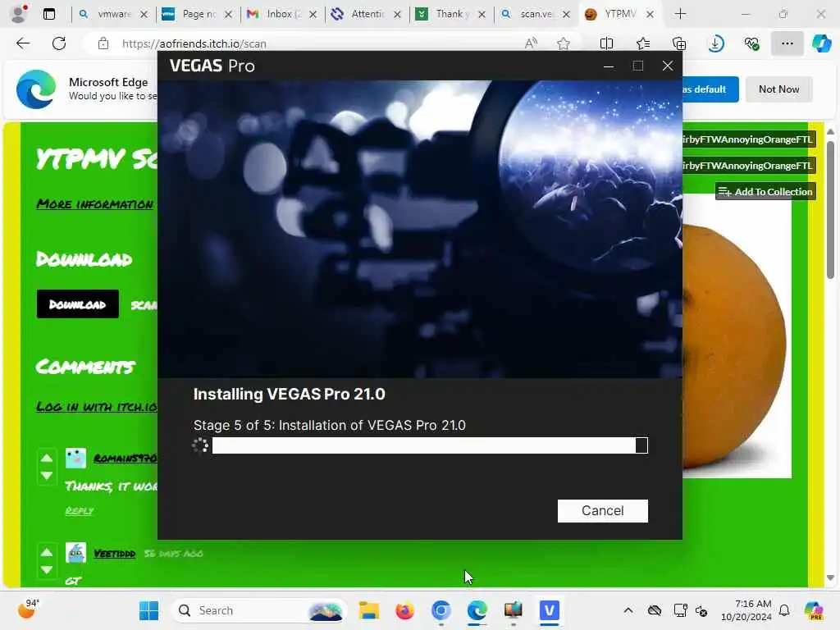Screen dimensions: 840x630
Task: Add page to favorites star icon
Action: 563,43
